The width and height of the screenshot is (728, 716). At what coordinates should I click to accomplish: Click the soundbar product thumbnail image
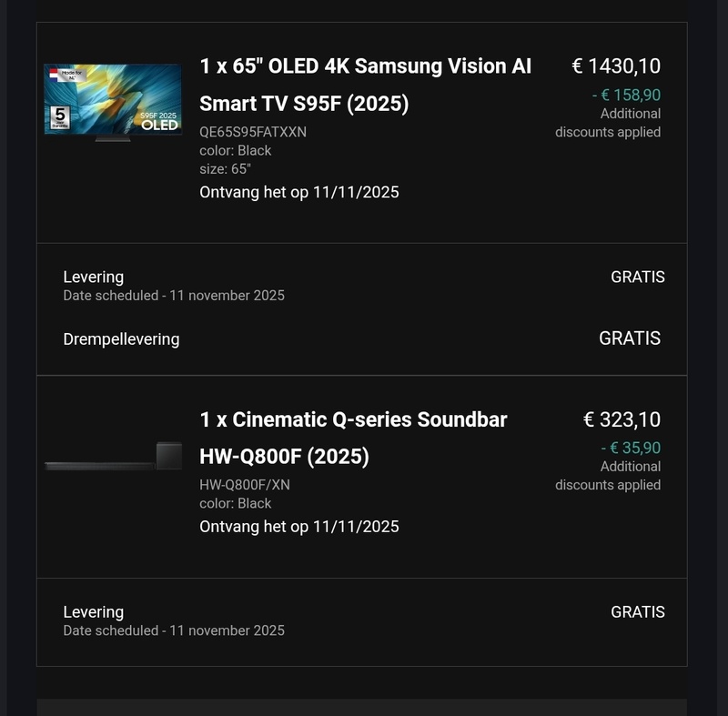point(113,458)
